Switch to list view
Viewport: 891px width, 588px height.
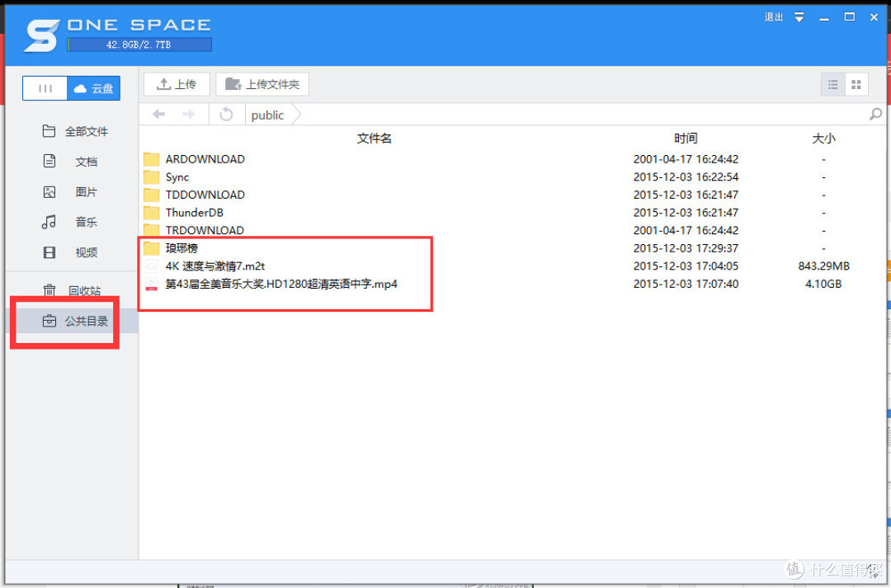point(833,85)
